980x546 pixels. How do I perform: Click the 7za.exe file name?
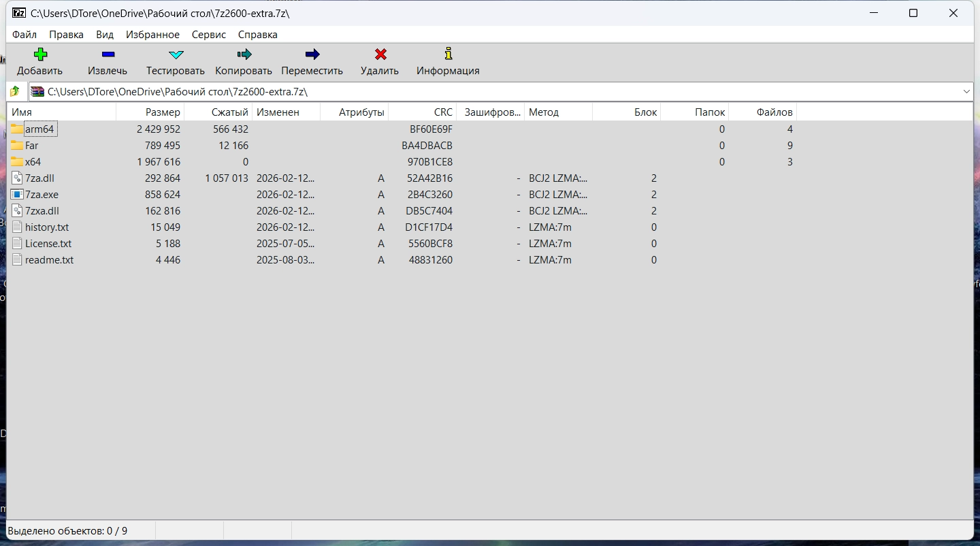(x=42, y=195)
